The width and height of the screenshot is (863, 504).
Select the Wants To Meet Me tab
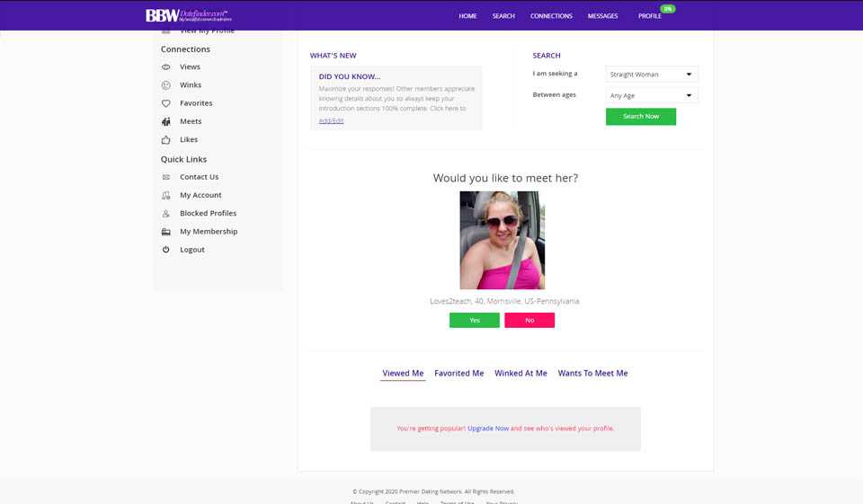(x=592, y=374)
